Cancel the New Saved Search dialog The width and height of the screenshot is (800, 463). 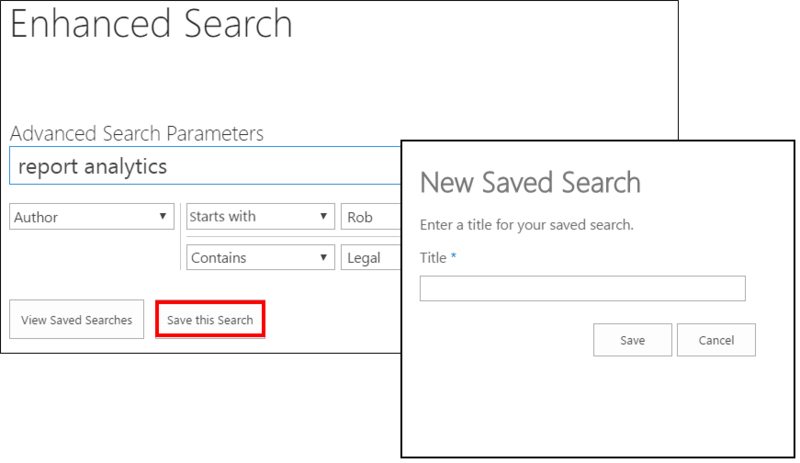point(716,340)
